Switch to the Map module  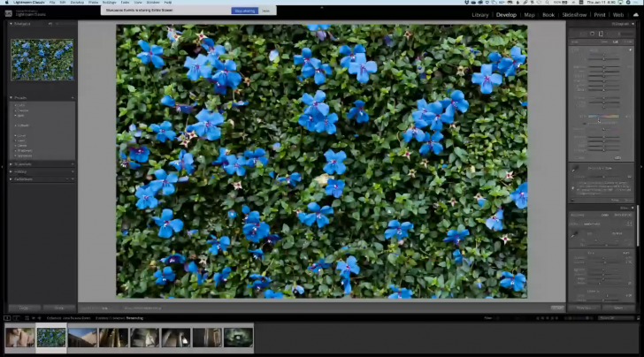click(529, 15)
